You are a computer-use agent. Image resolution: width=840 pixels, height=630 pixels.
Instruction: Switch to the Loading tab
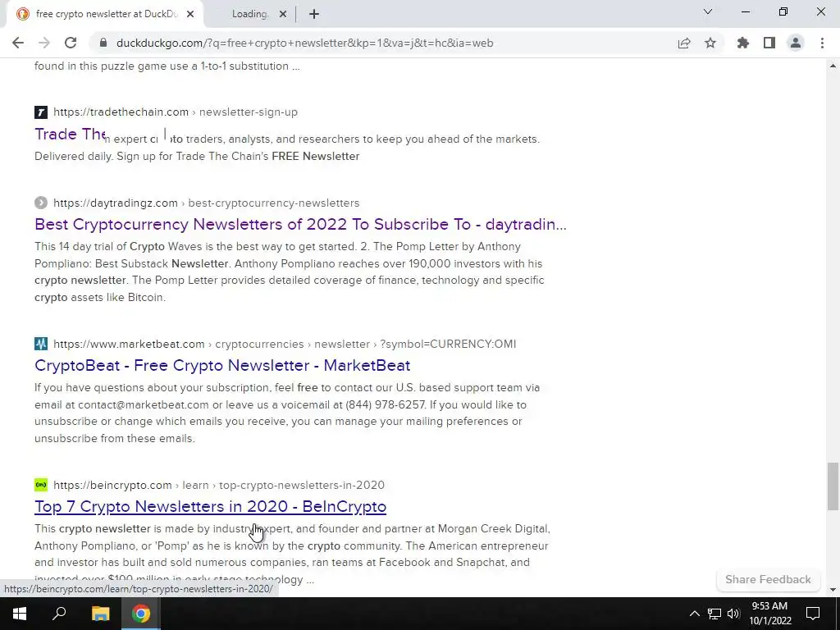249,14
